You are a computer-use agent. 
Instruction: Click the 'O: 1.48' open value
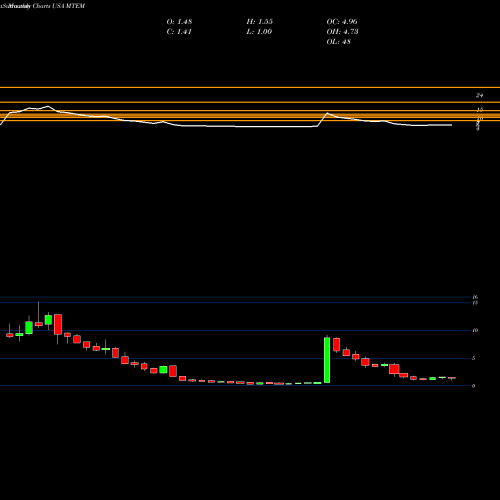[x=179, y=22]
